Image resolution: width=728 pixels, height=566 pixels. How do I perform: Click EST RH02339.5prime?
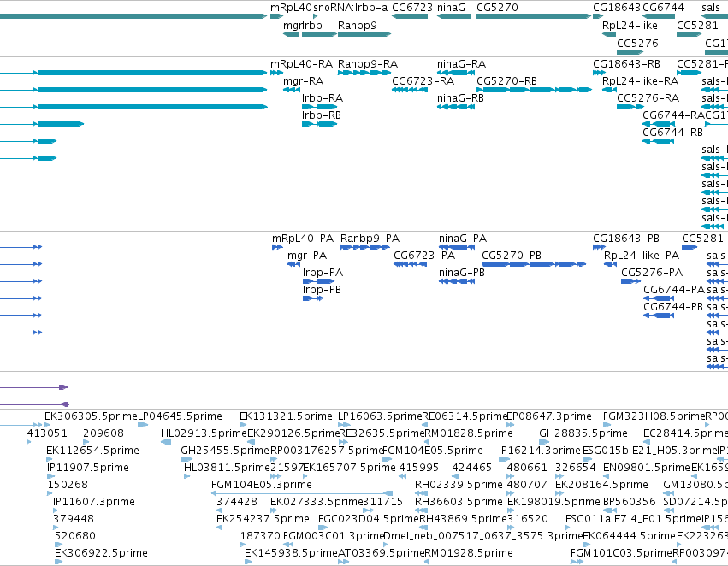point(421,493)
